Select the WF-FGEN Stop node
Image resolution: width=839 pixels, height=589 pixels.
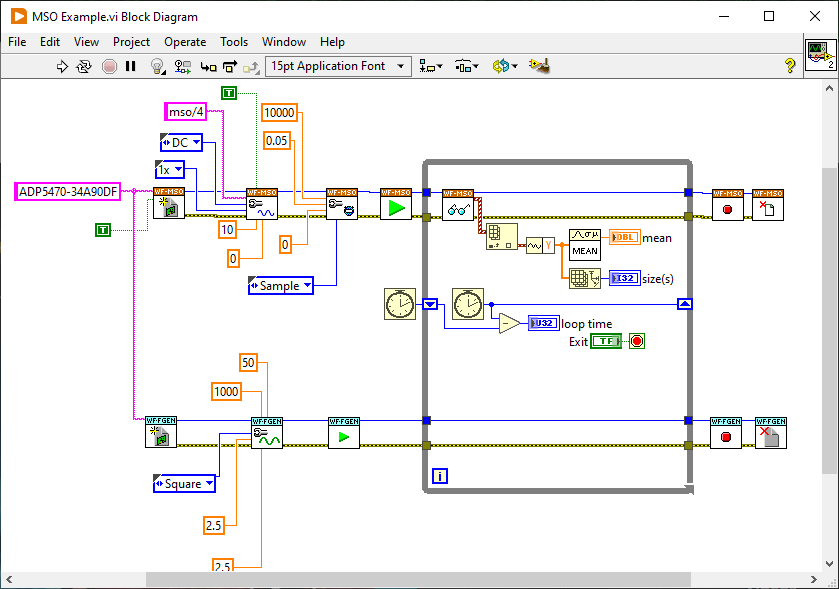point(726,433)
